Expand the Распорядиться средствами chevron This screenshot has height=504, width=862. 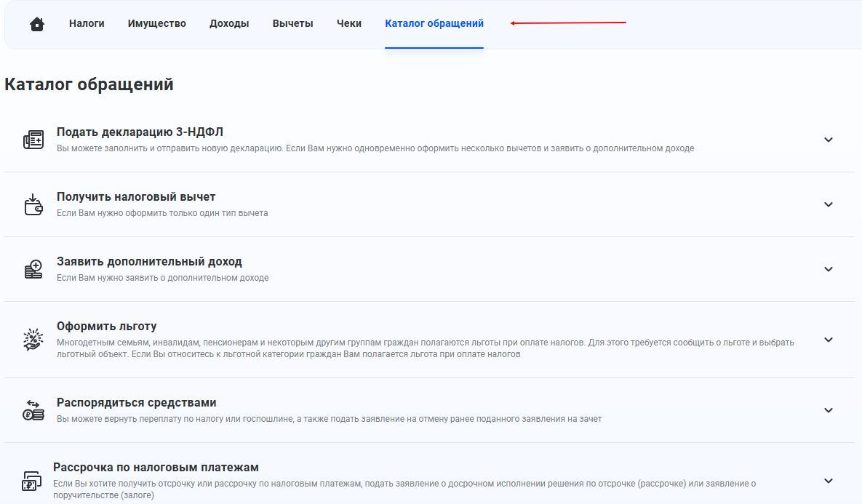[x=829, y=410]
